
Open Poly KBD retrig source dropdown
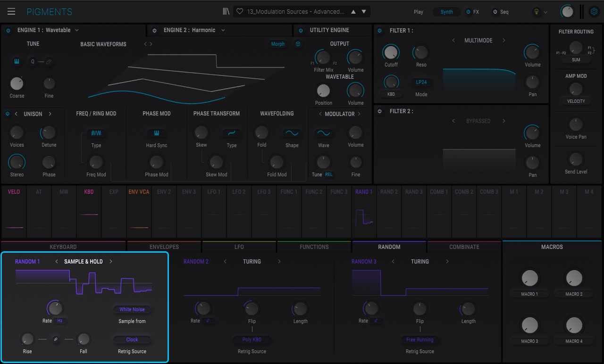coord(252,339)
